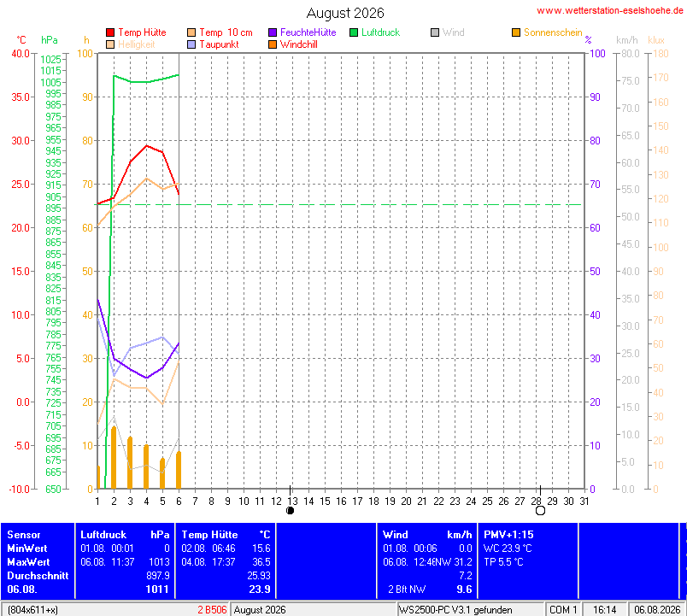Click the orange Windchill legend swatch

pyautogui.click(x=273, y=44)
